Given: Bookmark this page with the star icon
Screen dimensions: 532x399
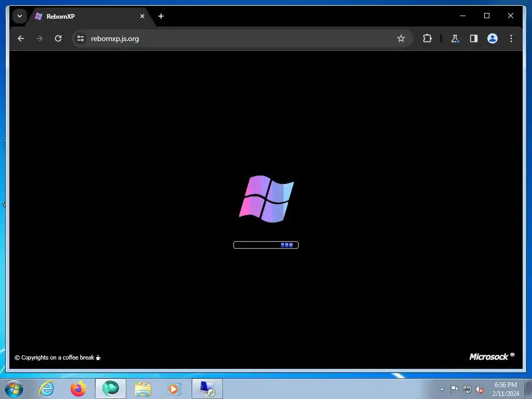Looking at the screenshot, I should click(401, 38).
